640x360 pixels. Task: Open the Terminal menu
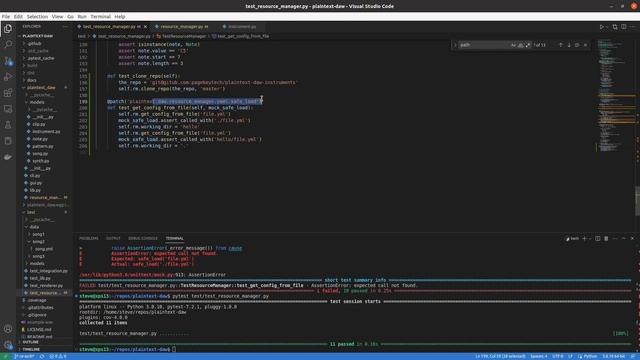click(100, 17)
